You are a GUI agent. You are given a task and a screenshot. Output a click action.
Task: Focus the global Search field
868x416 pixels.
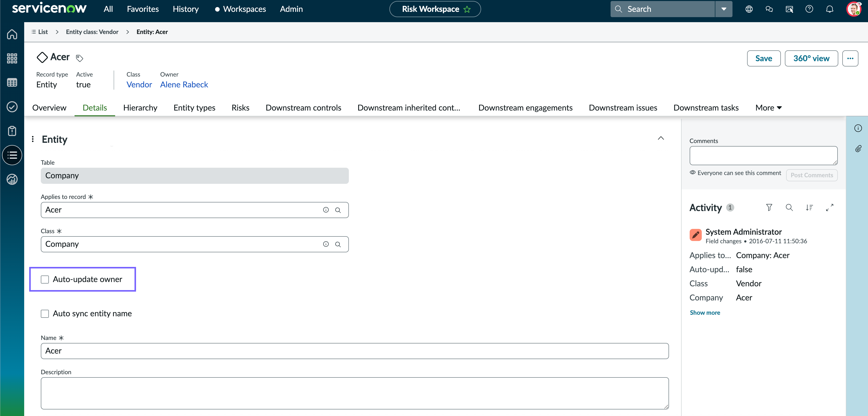[662, 9]
